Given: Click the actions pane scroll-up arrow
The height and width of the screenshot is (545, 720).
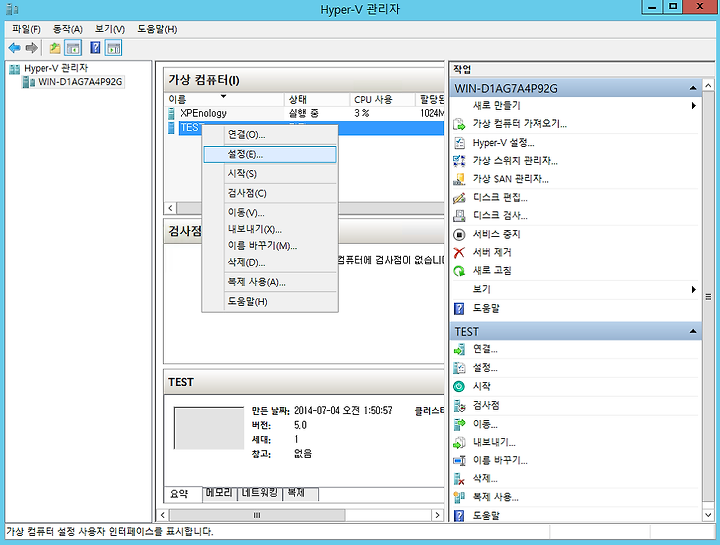Looking at the screenshot, I should click(708, 85).
